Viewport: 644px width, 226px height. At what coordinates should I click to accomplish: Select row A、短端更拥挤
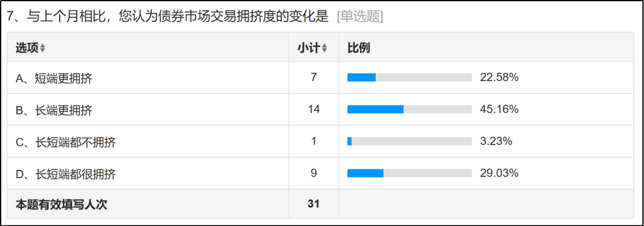pyautogui.click(x=320, y=78)
